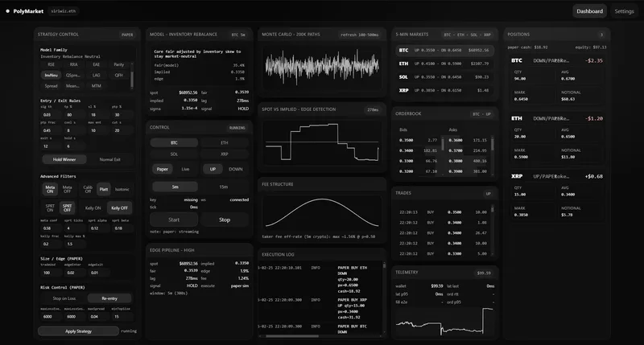Enable SPRT ON
The width and height of the screenshot is (644, 345).
pyautogui.click(x=50, y=208)
